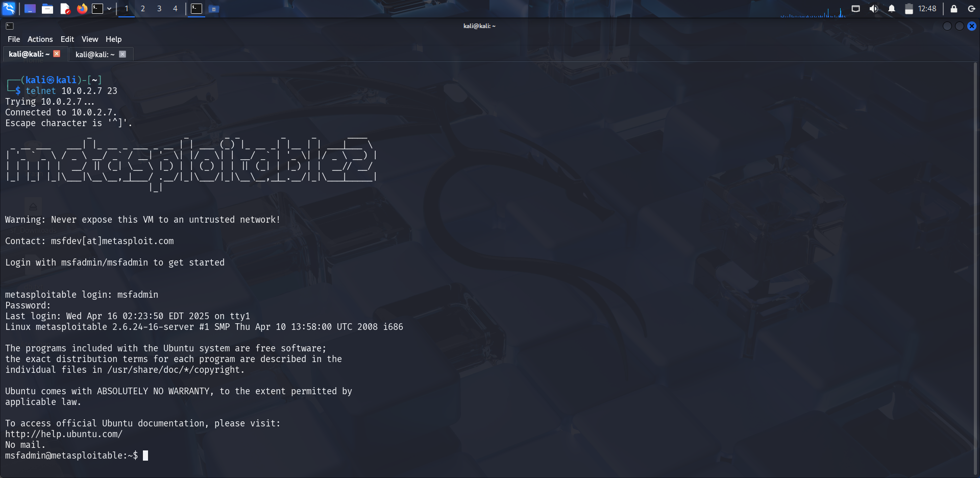
Task: Open the Kali applications menu
Action: tap(9, 9)
